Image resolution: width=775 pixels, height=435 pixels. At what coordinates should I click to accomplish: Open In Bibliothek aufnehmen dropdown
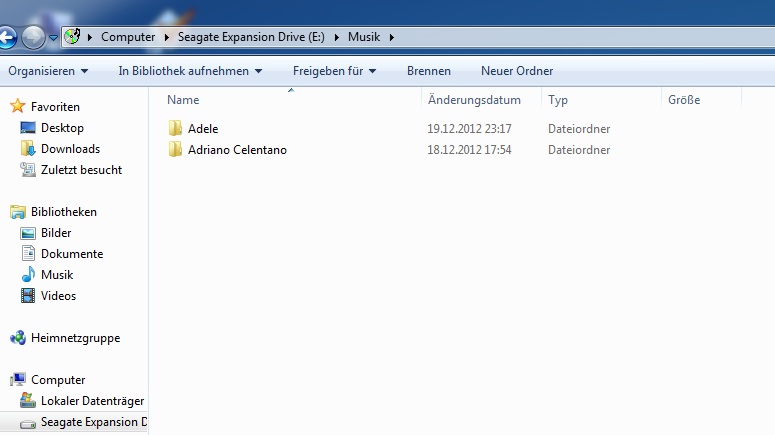190,71
